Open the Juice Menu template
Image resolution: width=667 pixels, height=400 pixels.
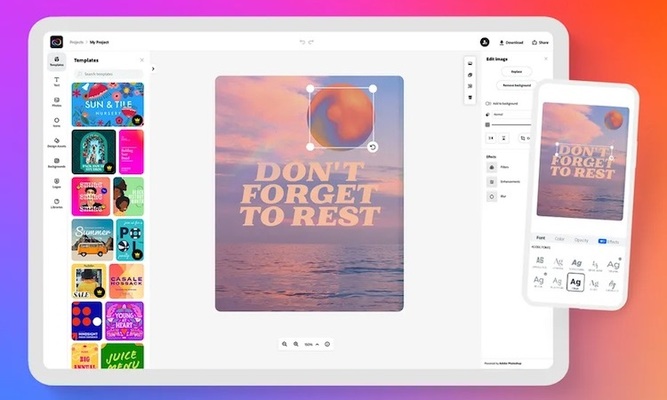[122, 356]
